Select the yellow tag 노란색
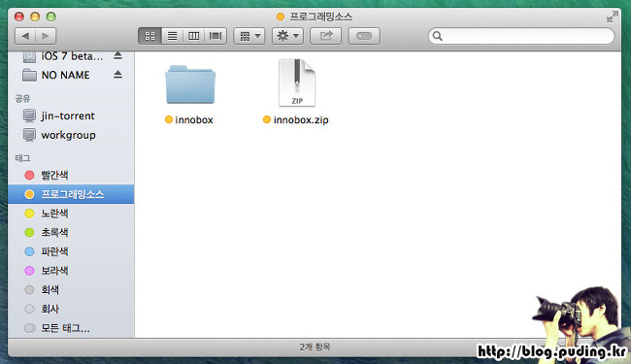Image resolution: width=631 pixels, height=364 pixels. coord(71,214)
